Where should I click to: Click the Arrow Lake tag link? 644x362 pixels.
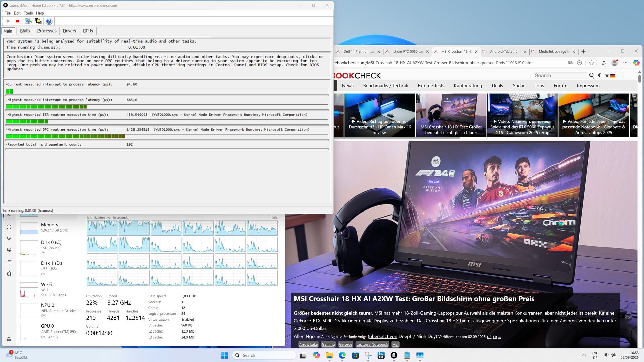pos(308,344)
